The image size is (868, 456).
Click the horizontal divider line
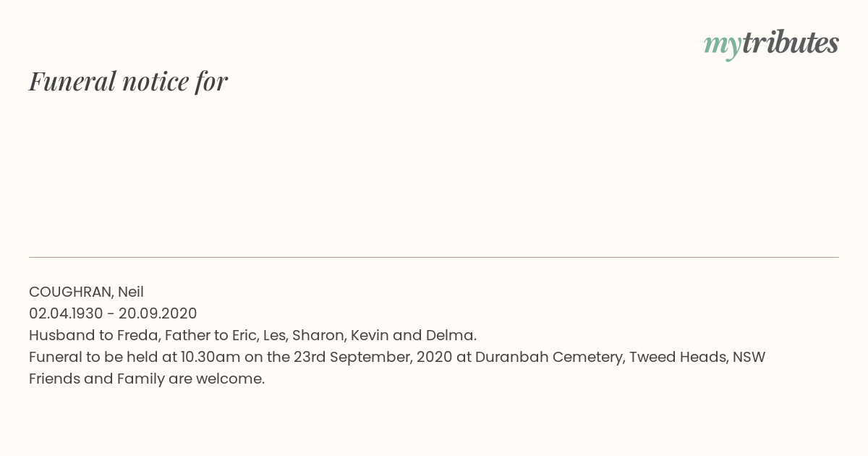coord(434,257)
